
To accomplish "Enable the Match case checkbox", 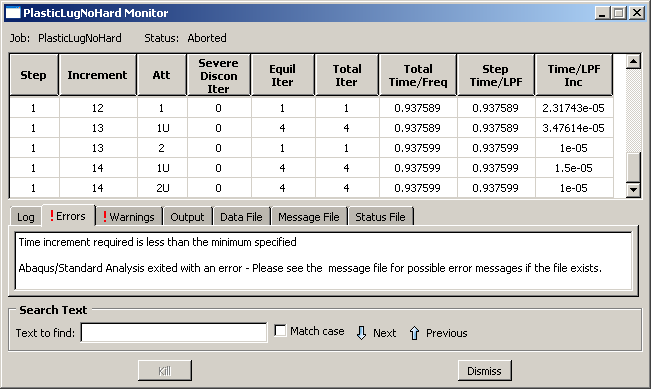I will [280, 330].
